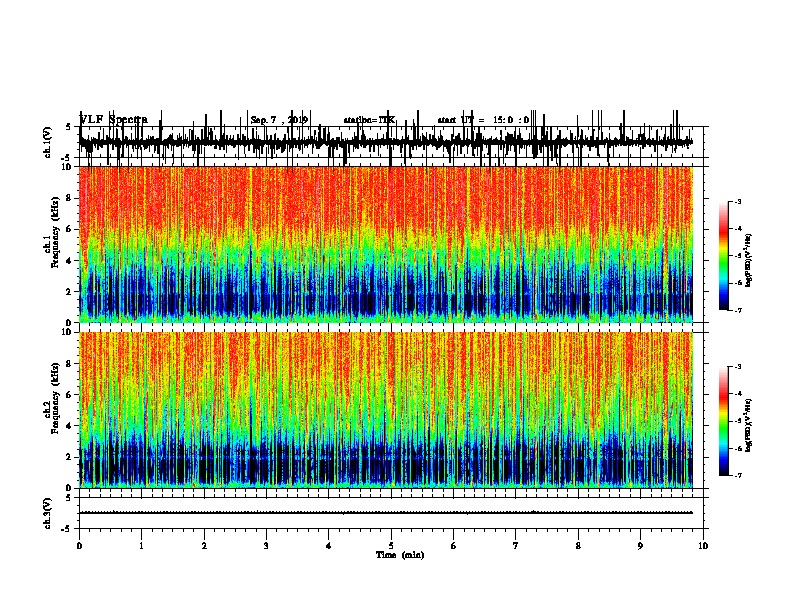The image size is (792, 612).
Task: Click the 'station=ITK' header label
Action: [x=369, y=120]
